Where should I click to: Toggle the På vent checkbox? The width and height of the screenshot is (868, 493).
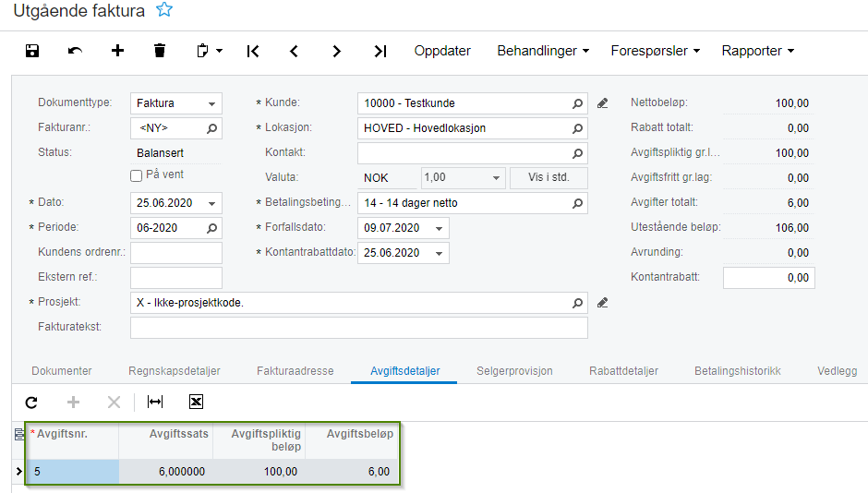pyautogui.click(x=136, y=176)
